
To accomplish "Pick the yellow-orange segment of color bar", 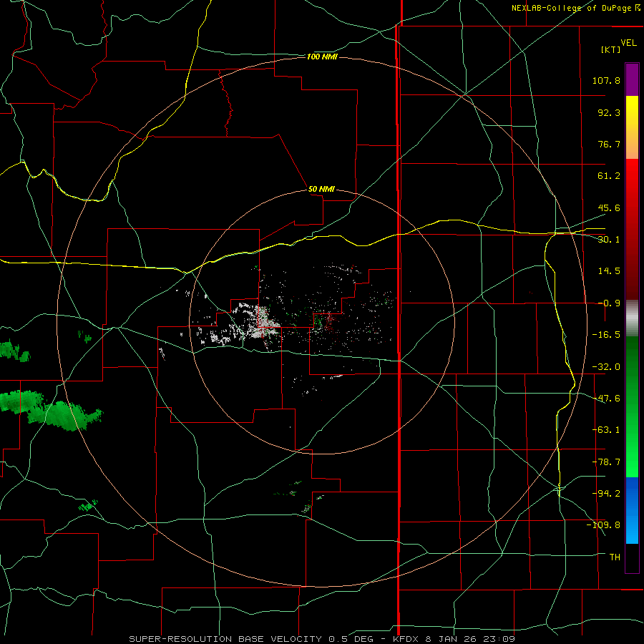I will [x=632, y=127].
